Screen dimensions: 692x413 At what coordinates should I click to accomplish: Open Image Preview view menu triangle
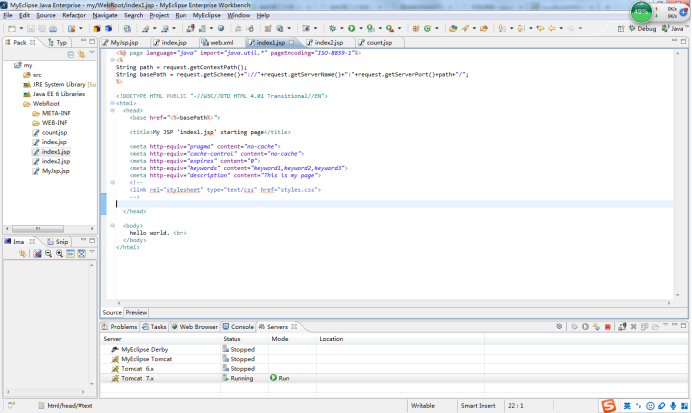click(x=92, y=252)
